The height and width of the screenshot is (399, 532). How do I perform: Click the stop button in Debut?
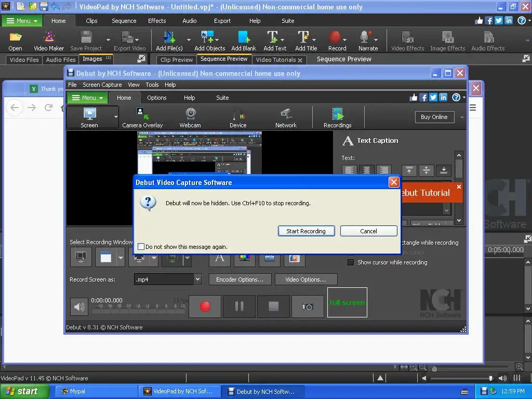(x=273, y=307)
